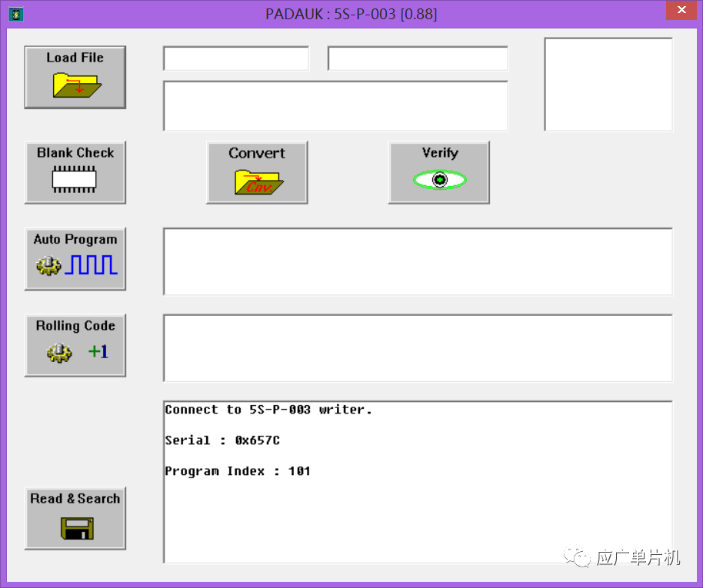Image resolution: width=703 pixels, height=588 pixels.
Task: Click the first empty field beside Load File
Action: click(x=236, y=58)
